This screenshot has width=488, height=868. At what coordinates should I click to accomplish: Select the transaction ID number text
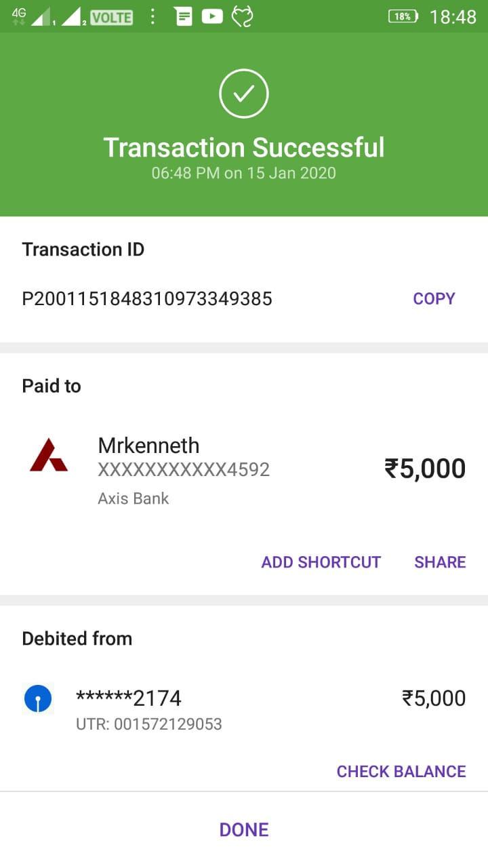pyautogui.click(x=147, y=298)
